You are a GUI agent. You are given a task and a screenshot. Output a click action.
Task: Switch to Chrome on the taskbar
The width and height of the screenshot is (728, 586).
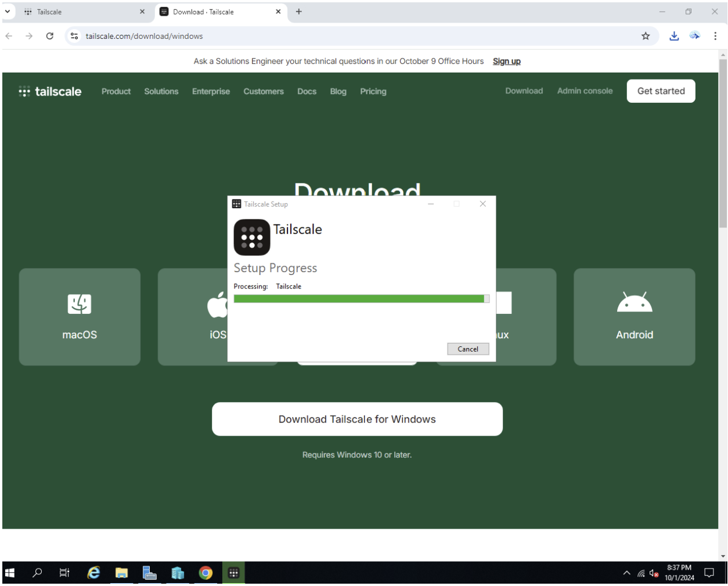pyautogui.click(x=206, y=573)
